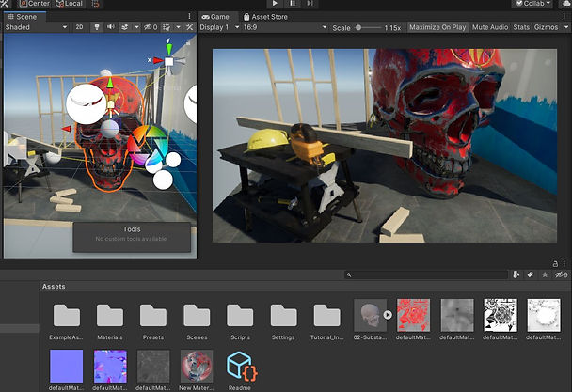Toggle scene grid visibility
Screen dimensions: 572x392
(x=167, y=27)
